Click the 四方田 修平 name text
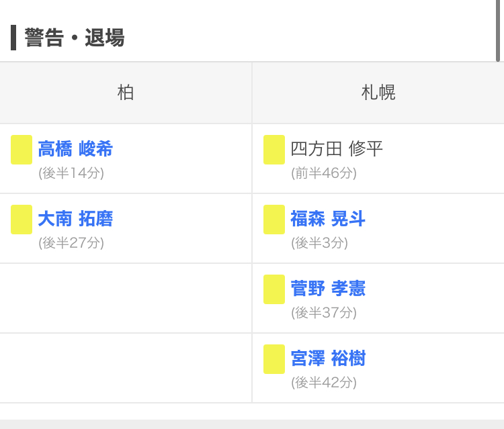This screenshot has height=429, width=504. (337, 148)
